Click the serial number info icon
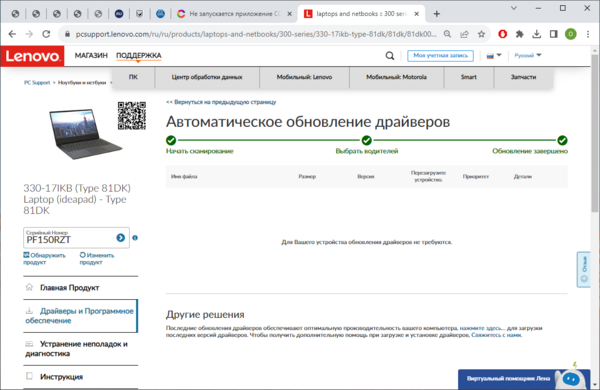600x390 pixels. coord(135,238)
